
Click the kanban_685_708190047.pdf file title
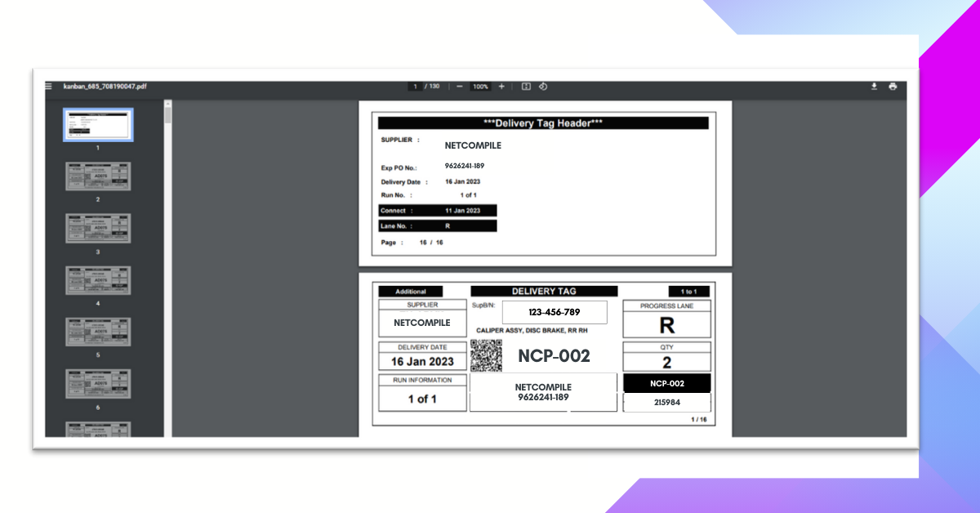105,87
